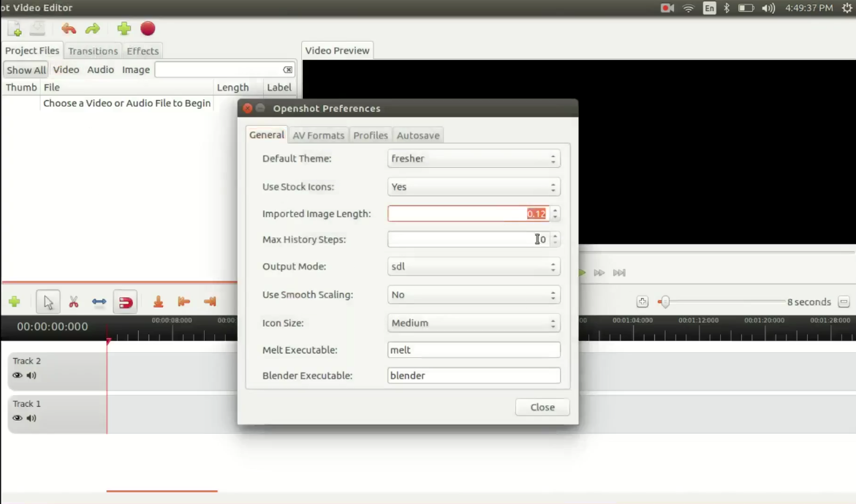This screenshot has height=504, width=856.
Task: Open the Use Stock Icons dropdown
Action: tap(474, 187)
